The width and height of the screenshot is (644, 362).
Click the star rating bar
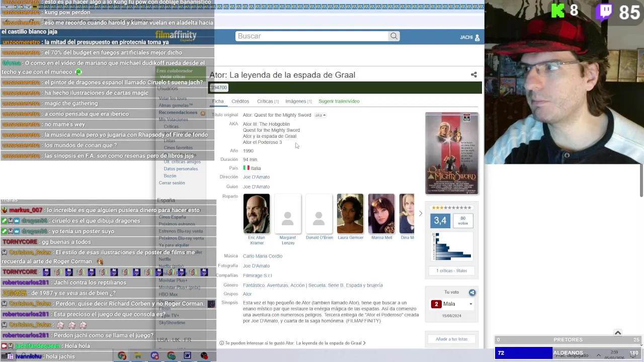pos(451,208)
